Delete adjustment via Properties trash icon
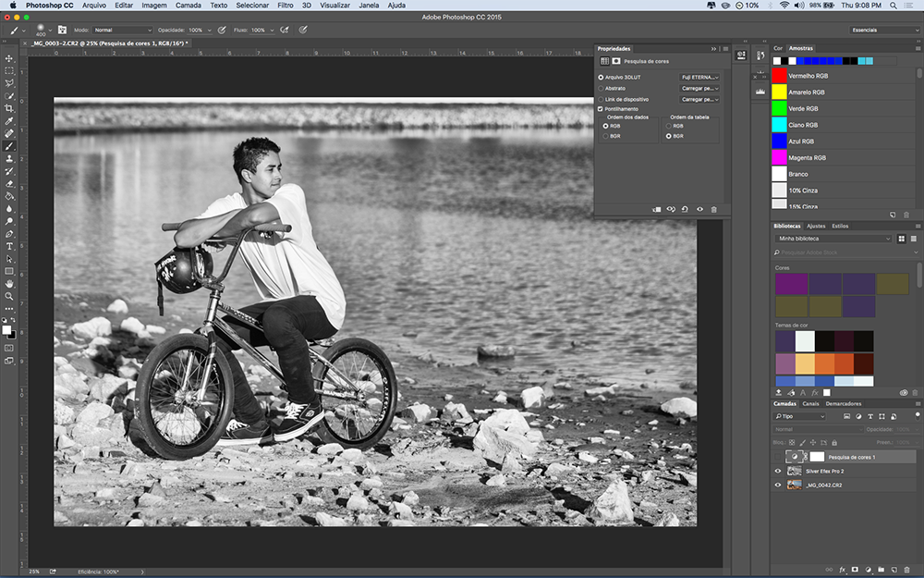924x578 pixels. pyautogui.click(x=713, y=210)
